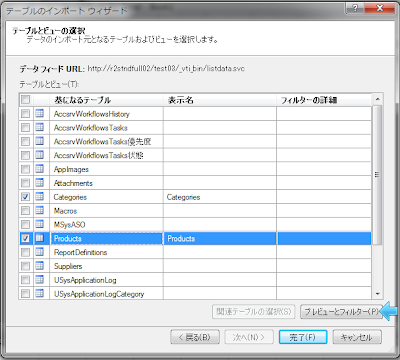
Task: Go back with the 戻る(B) button
Action: (x=195, y=337)
